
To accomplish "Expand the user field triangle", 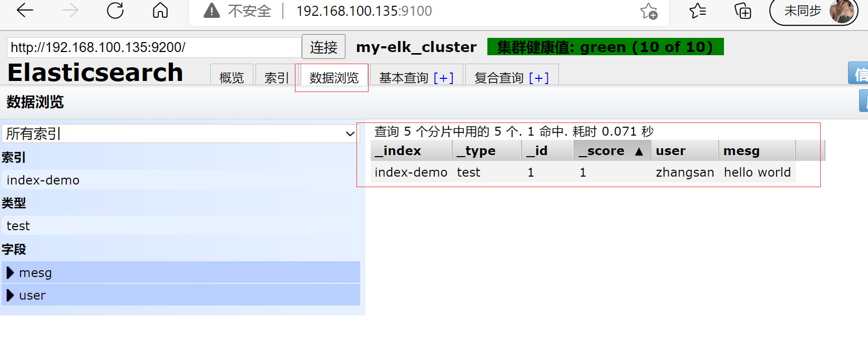I will point(10,295).
